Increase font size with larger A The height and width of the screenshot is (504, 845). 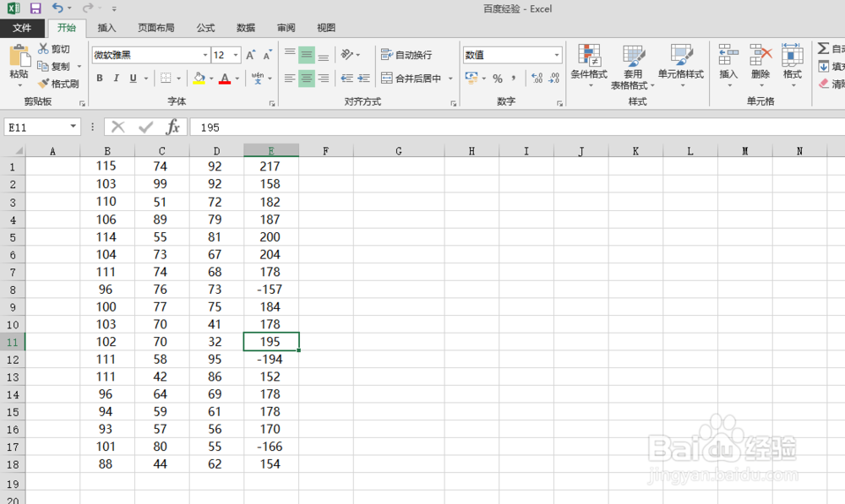tap(251, 55)
